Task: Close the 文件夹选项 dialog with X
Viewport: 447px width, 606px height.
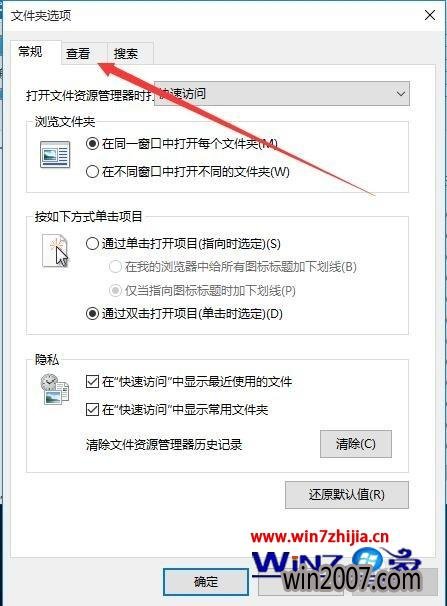Action: 430,15
